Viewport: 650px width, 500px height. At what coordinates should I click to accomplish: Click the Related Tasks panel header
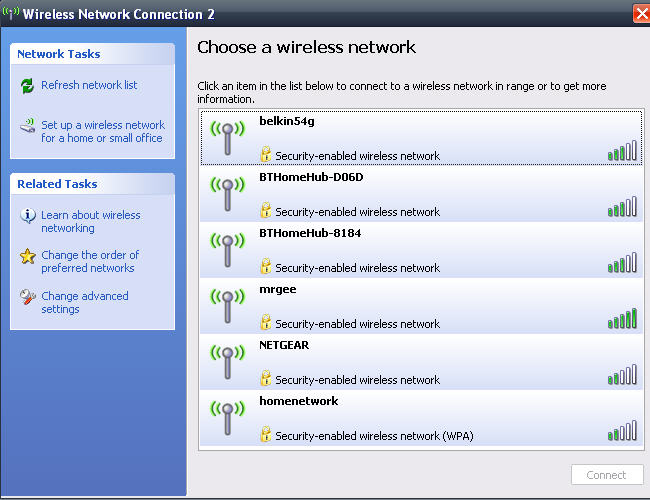(92, 184)
